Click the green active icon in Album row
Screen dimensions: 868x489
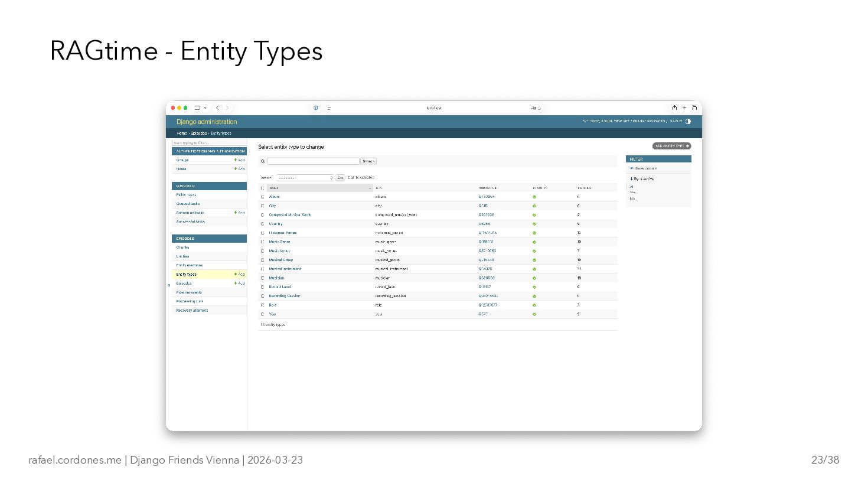coord(534,197)
